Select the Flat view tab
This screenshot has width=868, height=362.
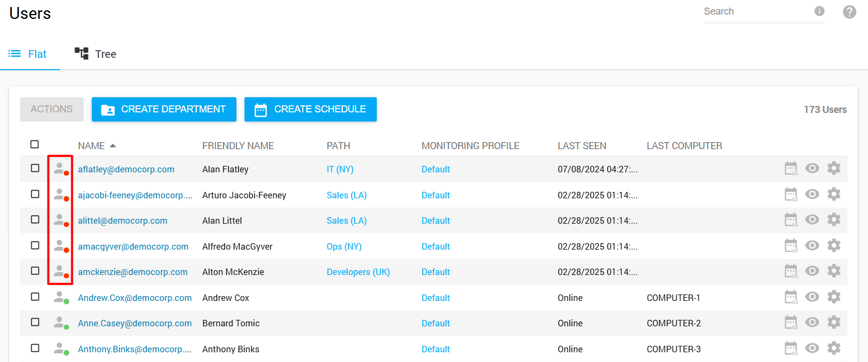(x=28, y=54)
